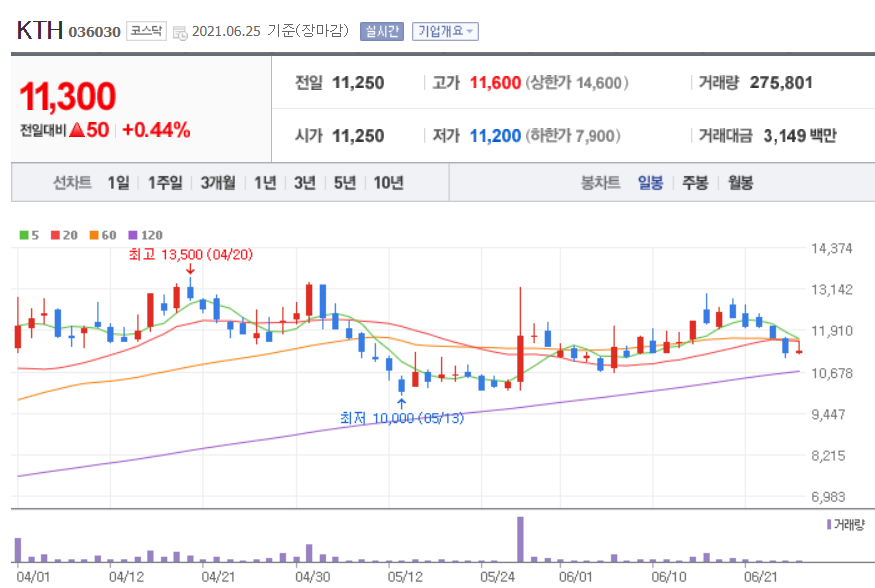
Task: Click the KTH stock name heading
Action: point(40,31)
